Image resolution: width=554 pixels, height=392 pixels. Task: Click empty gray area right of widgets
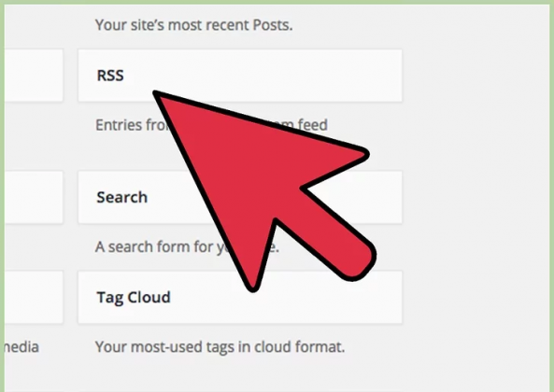pos(477,194)
